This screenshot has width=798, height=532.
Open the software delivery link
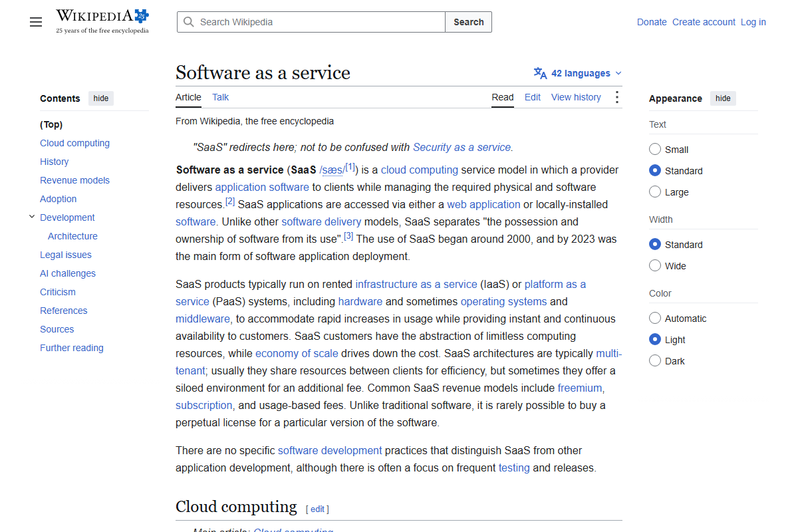321,221
